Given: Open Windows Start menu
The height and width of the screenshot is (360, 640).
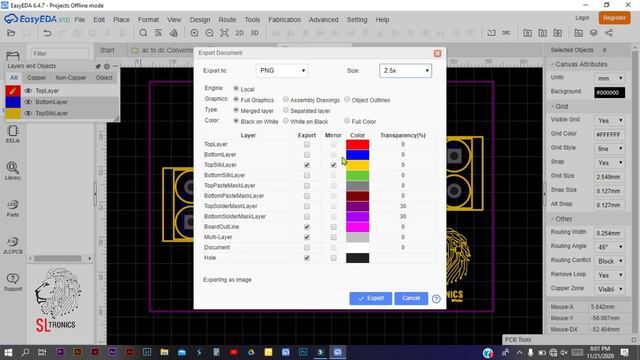Looking at the screenshot, I should click(x=8, y=352).
